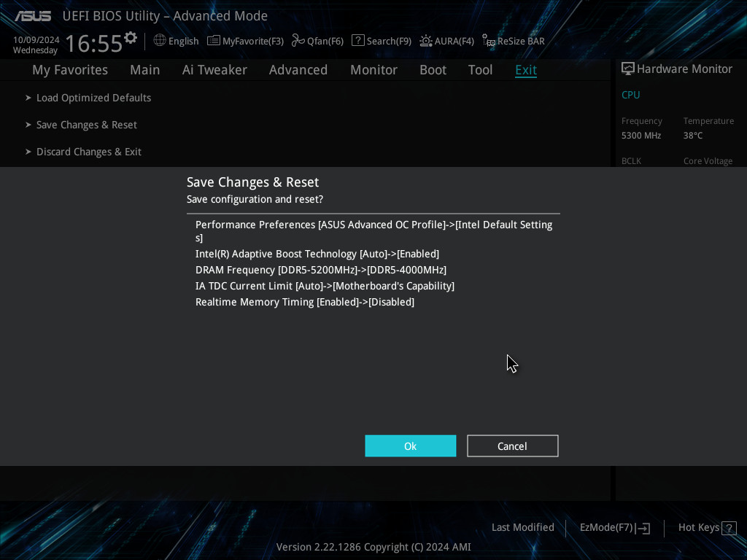Click the IA TDC Current Limit line
The height and width of the screenshot is (560, 747).
click(325, 286)
